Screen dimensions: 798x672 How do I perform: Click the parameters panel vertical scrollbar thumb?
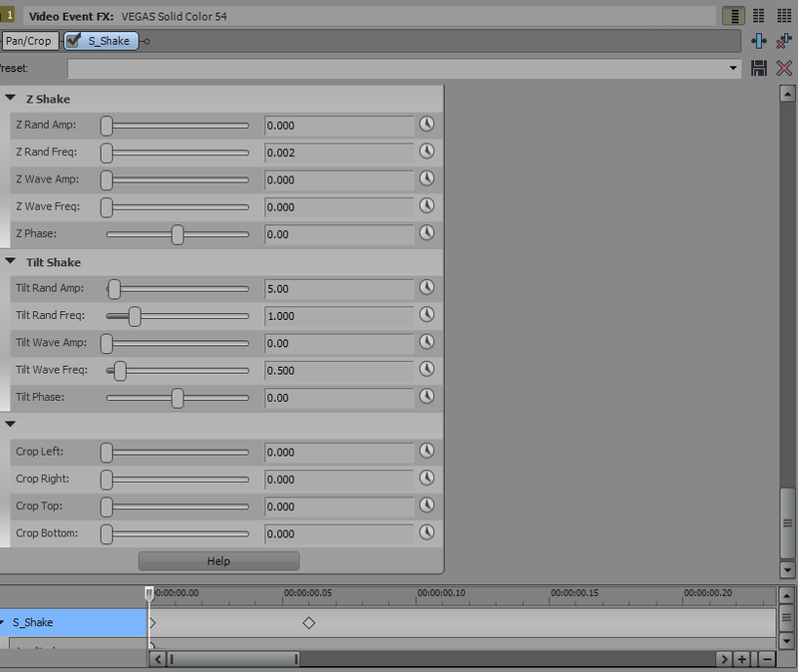787,523
